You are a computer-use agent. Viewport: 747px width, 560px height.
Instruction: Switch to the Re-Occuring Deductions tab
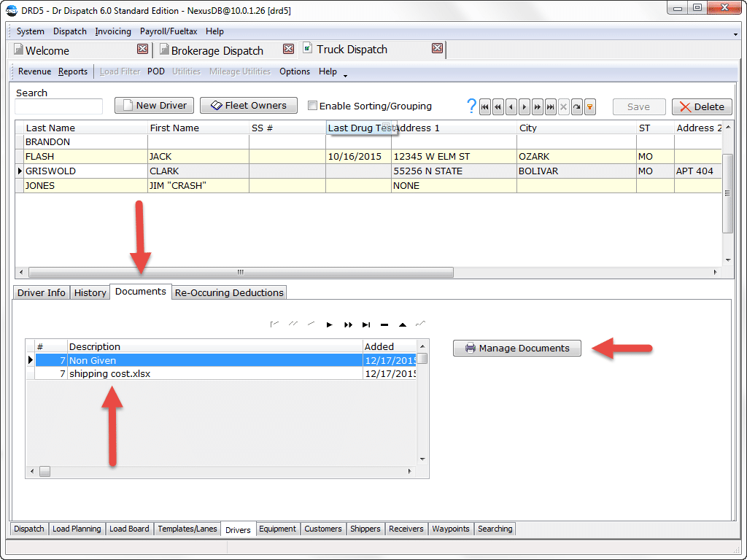(229, 292)
